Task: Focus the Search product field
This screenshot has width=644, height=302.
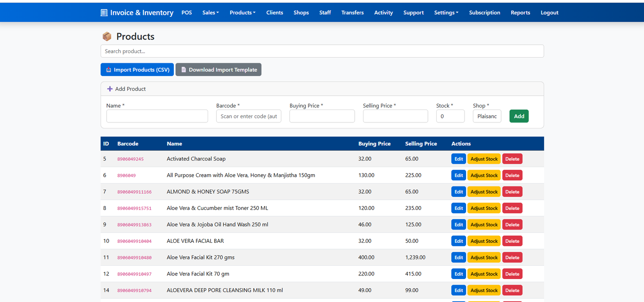Action: click(322, 51)
